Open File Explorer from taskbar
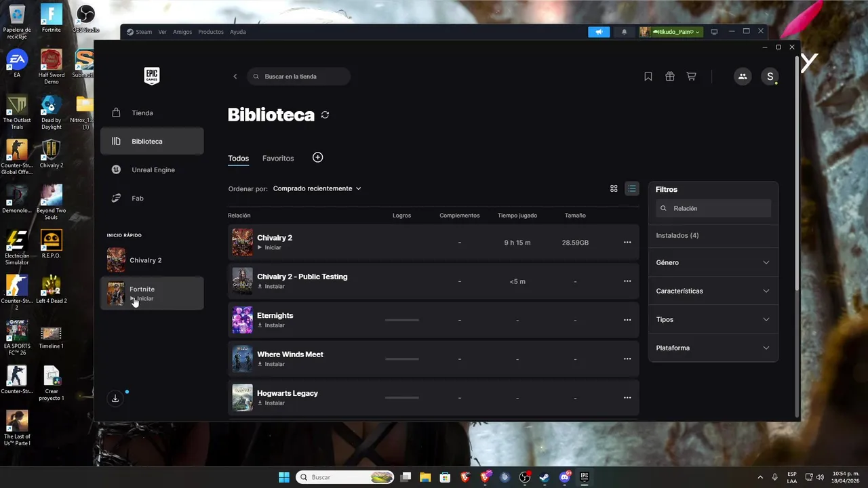This screenshot has height=488, width=868. point(425,477)
